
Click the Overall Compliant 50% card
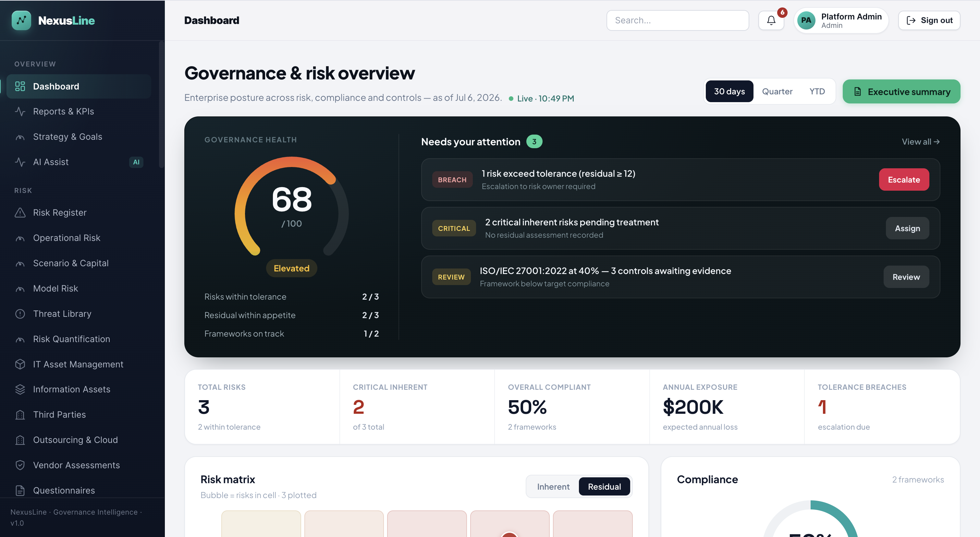coord(572,407)
